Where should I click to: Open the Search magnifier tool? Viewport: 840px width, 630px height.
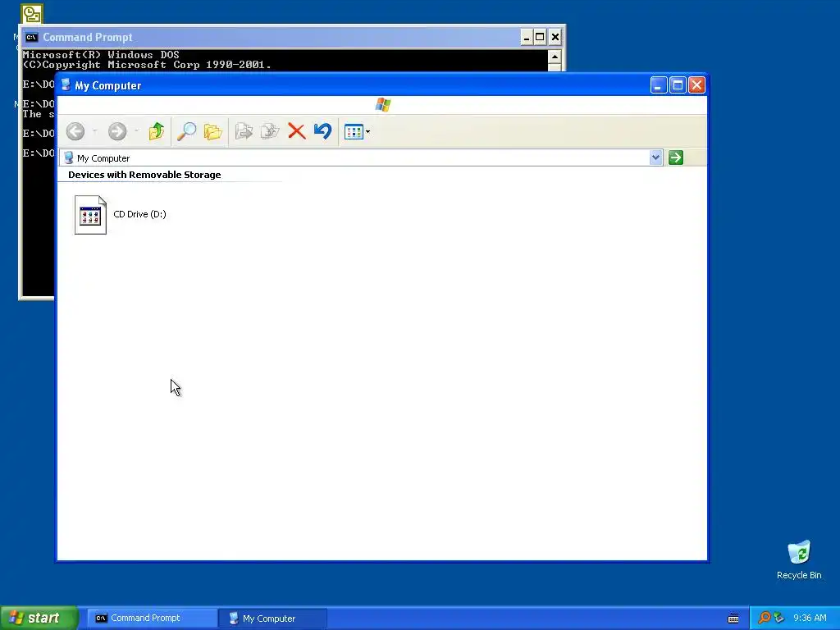pyautogui.click(x=186, y=131)
